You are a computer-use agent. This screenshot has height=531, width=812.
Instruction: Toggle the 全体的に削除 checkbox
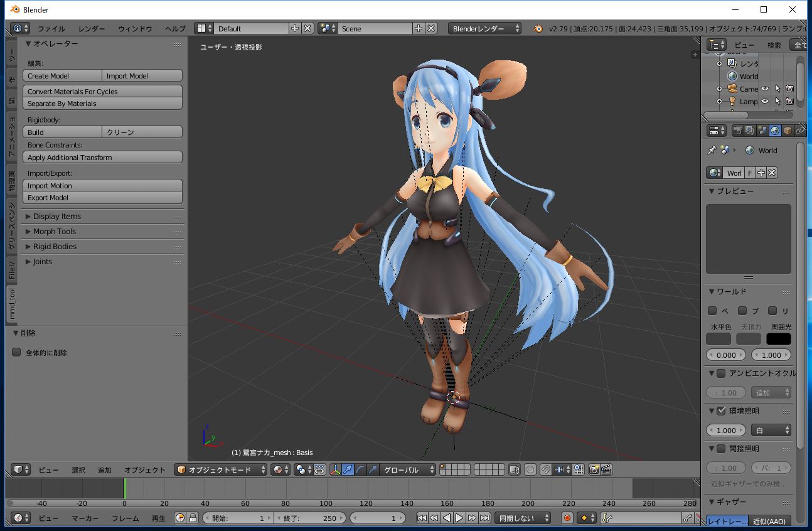point(17,352)
